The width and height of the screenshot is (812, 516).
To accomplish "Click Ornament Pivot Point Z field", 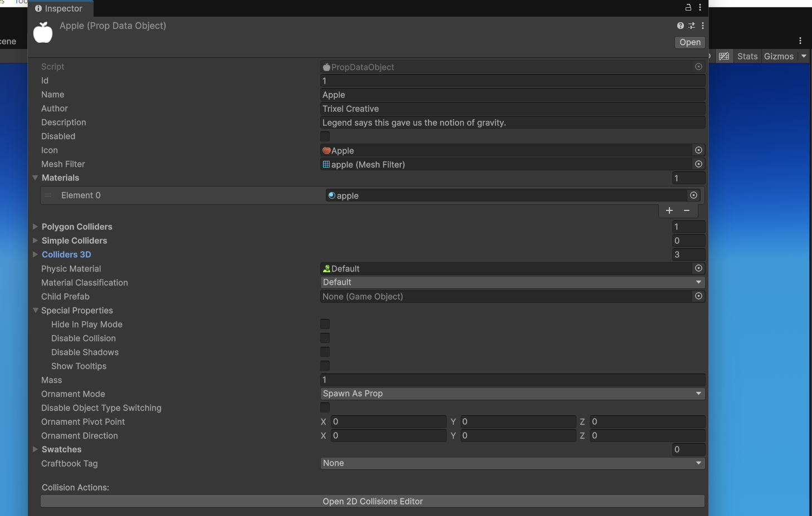I will 648,421.
